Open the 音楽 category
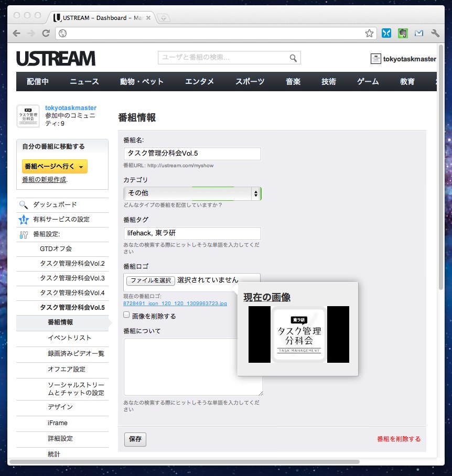 click(293, 81)
